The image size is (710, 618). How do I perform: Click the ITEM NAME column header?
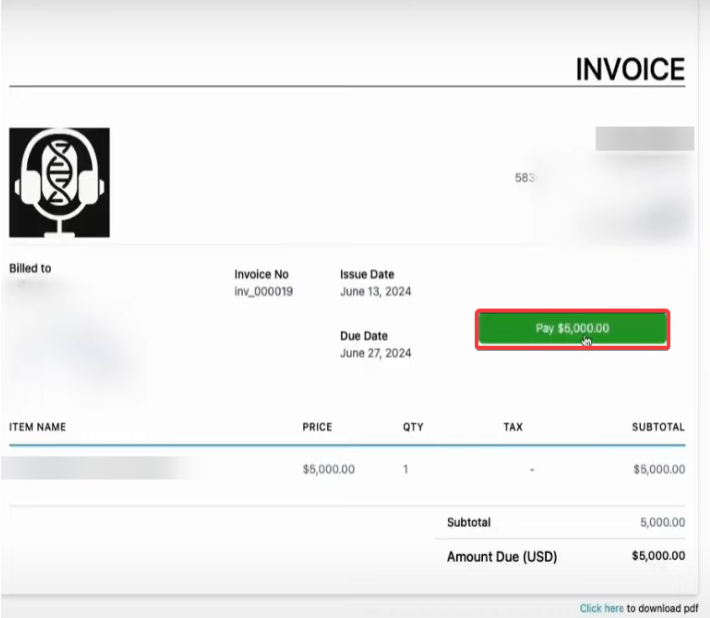coord(37,427)
